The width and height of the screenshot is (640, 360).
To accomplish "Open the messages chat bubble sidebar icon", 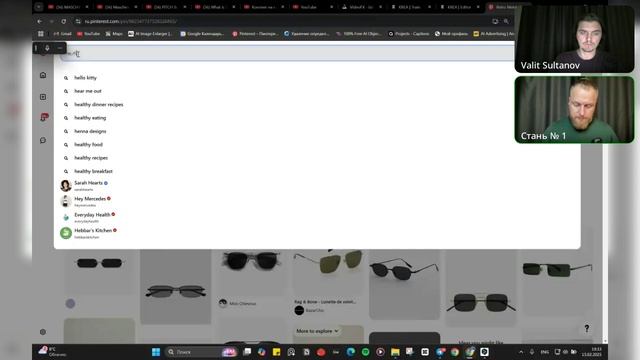I will click(43, 140).
